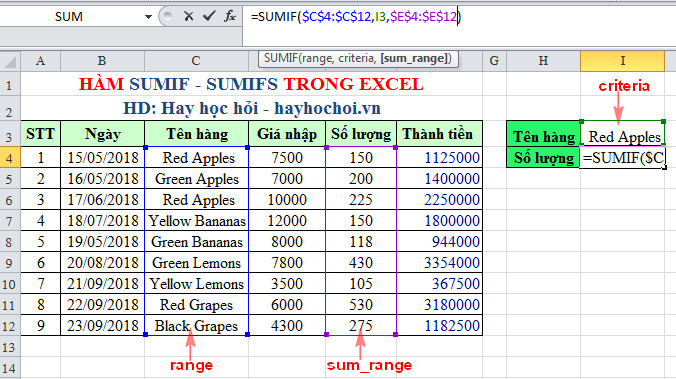Click price cell '3500'
Image resolution: width=676 pixels, height=379 pixels.
point(287,284)
